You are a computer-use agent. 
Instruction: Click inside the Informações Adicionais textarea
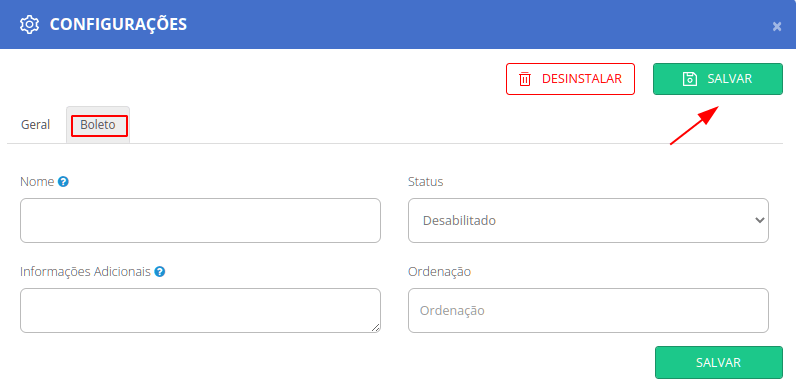pyautogui.click(x=200, y=311)
